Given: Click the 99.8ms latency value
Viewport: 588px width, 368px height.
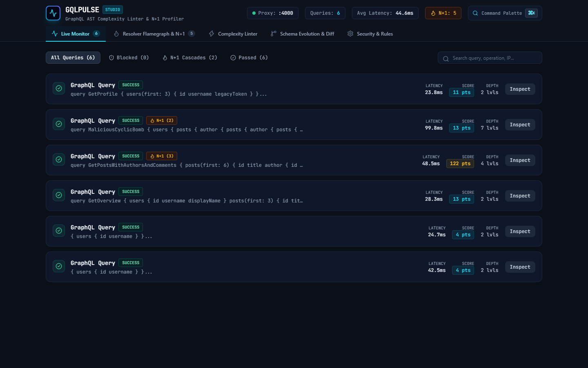Looking at the screenshot, I should (x=434, y=128).
